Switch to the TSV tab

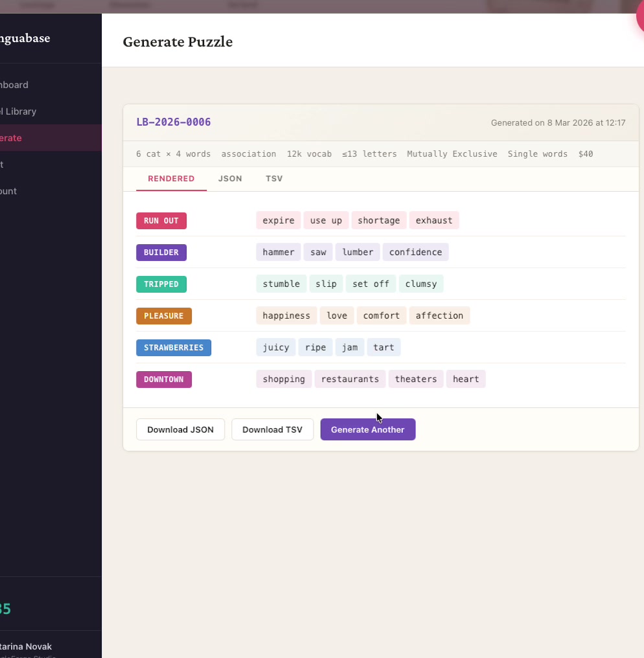click(273, 179)
